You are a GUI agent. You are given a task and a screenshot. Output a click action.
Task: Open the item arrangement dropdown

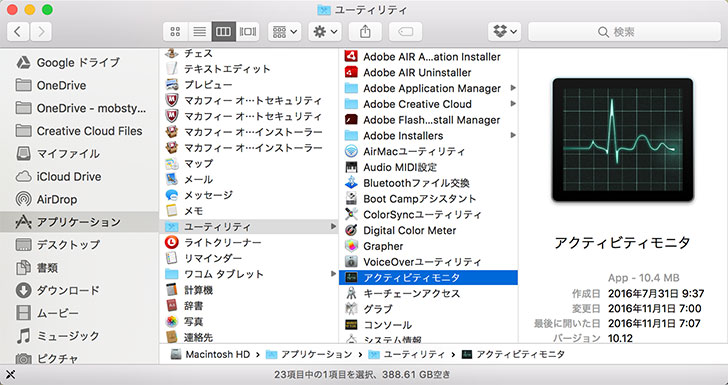[x=285, y=32]
